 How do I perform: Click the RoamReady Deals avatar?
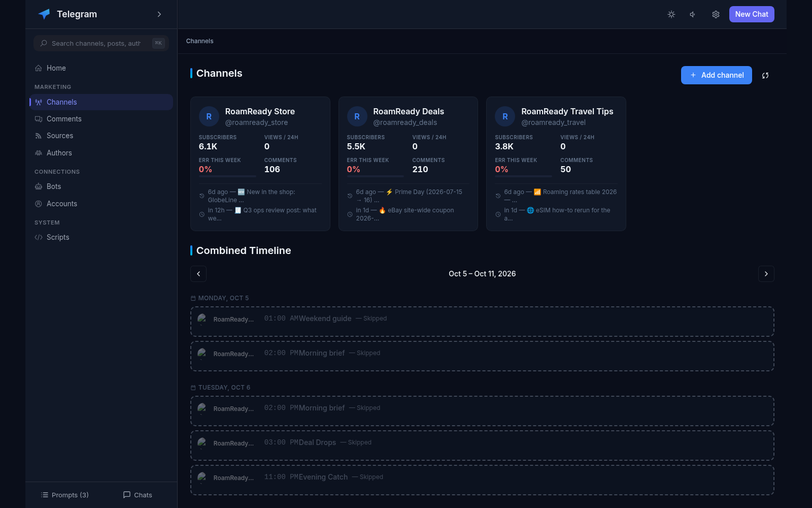tap(357, 116)
